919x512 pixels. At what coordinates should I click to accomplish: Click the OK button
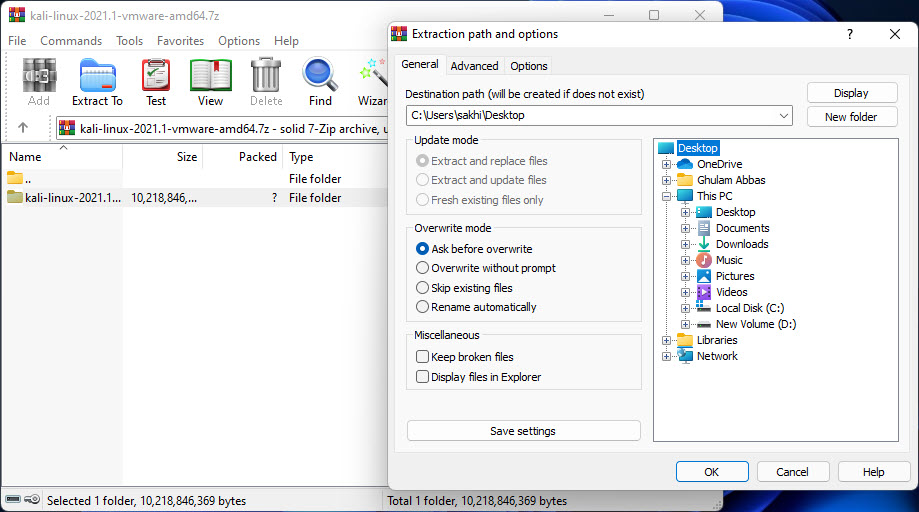(x=712, y=472)
